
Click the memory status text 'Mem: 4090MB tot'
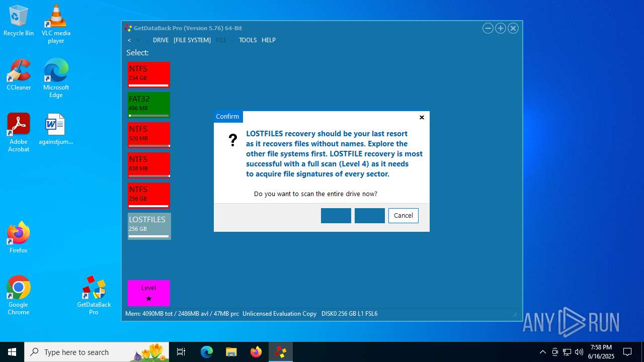click(x=150, y=314)
